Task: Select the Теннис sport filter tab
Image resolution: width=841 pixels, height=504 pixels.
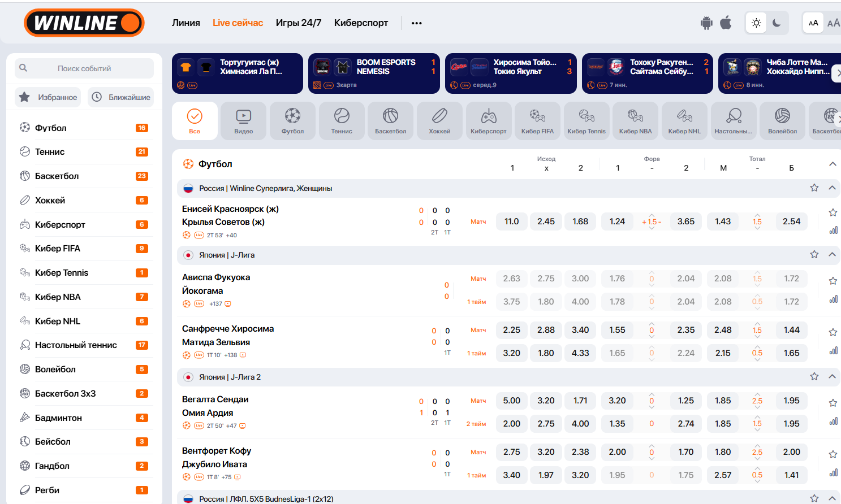Action: [342, 121]
